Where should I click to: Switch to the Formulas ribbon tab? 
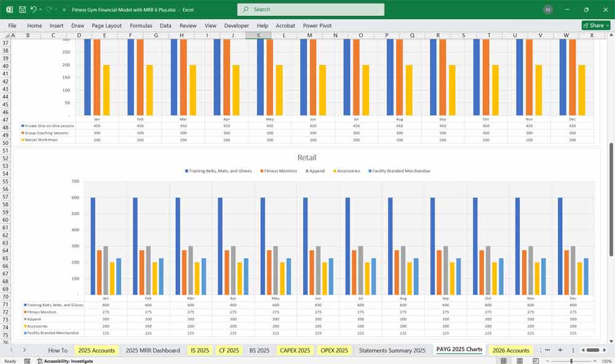(x=141, y=26)
